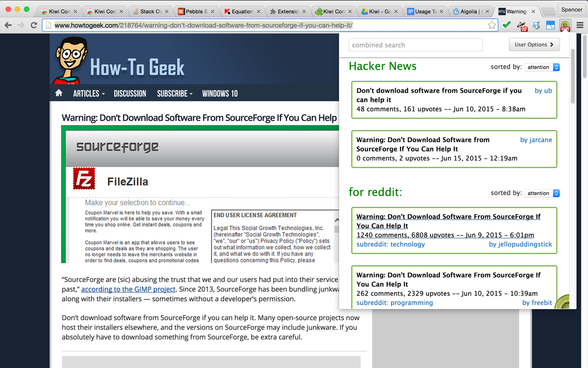588x368 pixels.
Task: Click the article headline about SourceForge
Action: click(x=199, y=118)
